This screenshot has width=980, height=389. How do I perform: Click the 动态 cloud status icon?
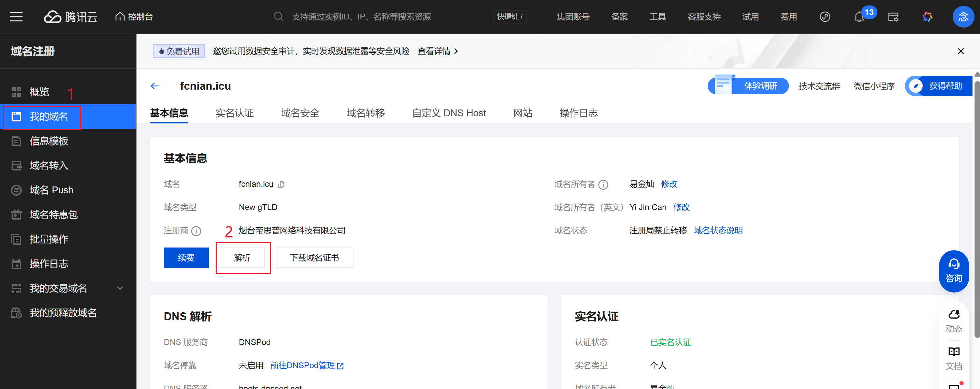[x=953, y=319]
